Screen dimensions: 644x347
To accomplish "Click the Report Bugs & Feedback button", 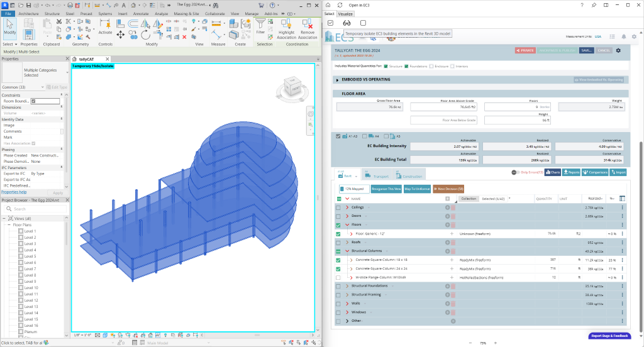I will (x=609, y=336).
